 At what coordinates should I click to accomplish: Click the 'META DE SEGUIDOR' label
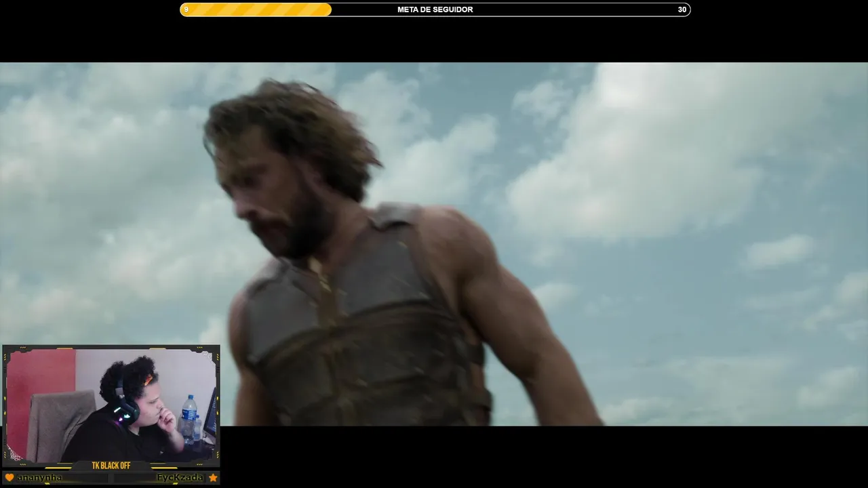tap(435, 9)
